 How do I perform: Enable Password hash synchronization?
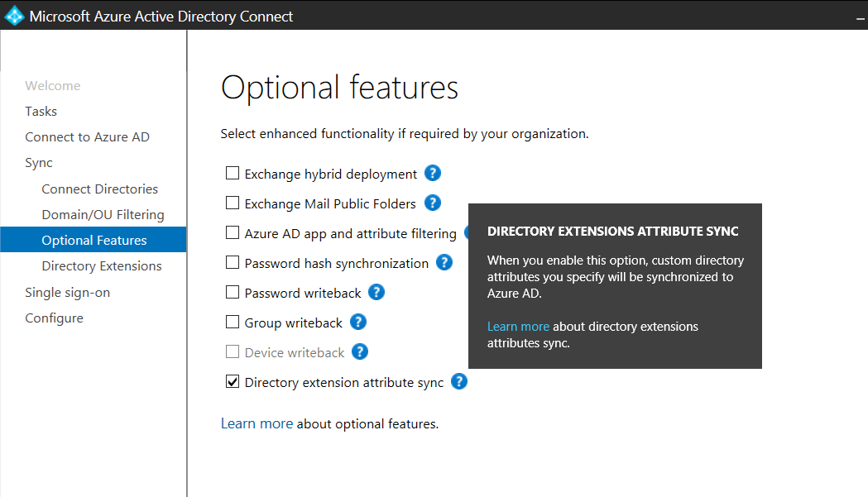tap(232, 262)
